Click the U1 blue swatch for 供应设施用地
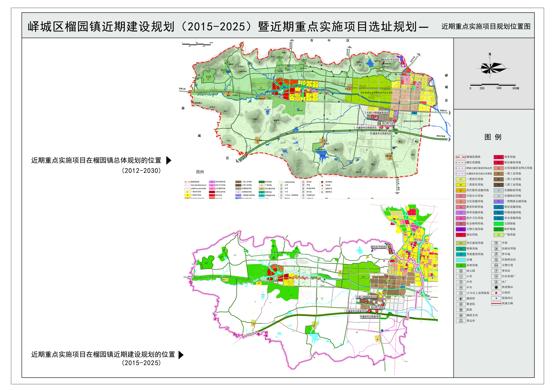This screenshot has width=555, height=392. coord(499,207)
